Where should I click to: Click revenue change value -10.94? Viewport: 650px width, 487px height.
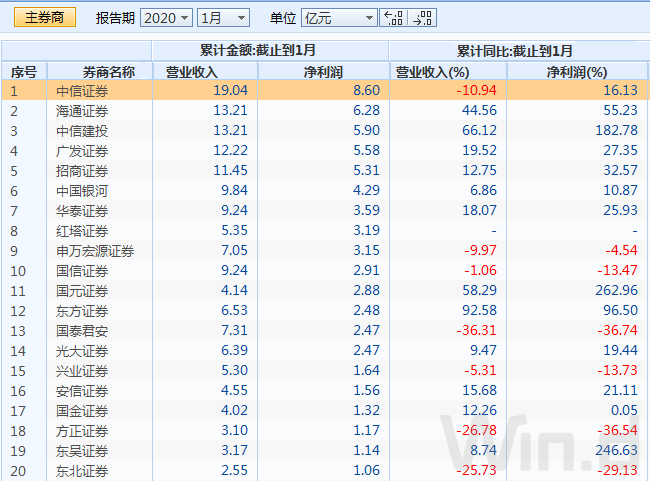[x=476, y=90]
